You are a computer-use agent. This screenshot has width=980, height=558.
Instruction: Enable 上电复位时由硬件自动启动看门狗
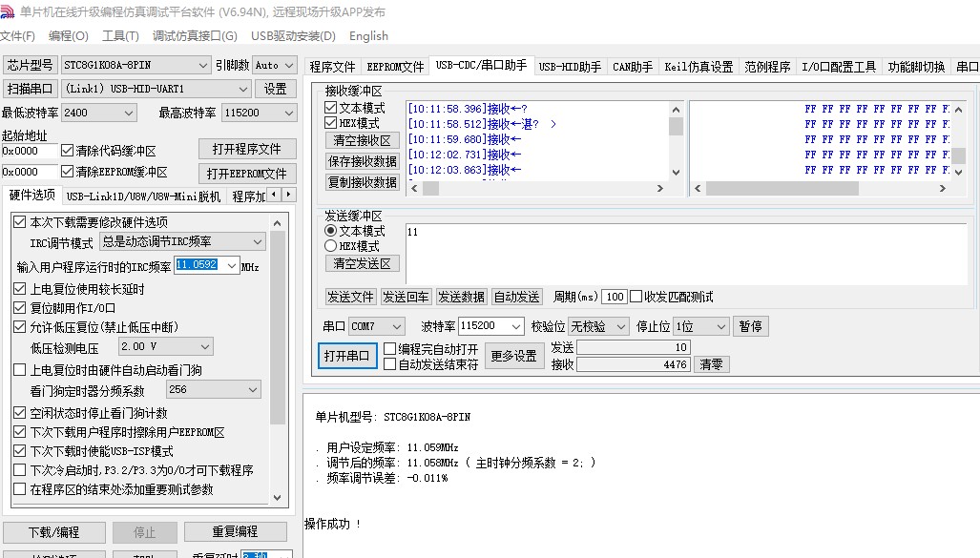(x=19, y=370)
